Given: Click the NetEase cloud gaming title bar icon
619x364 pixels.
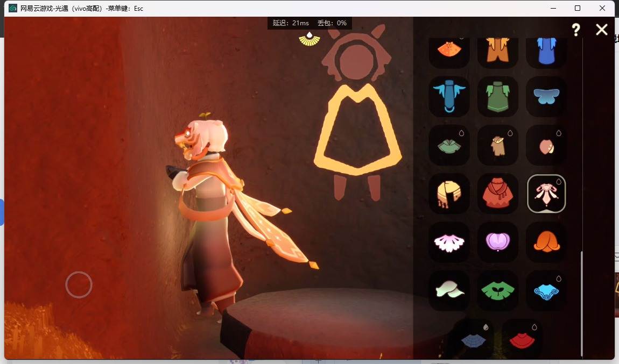Looking at the screenshot, I should (x=13, y=8).
